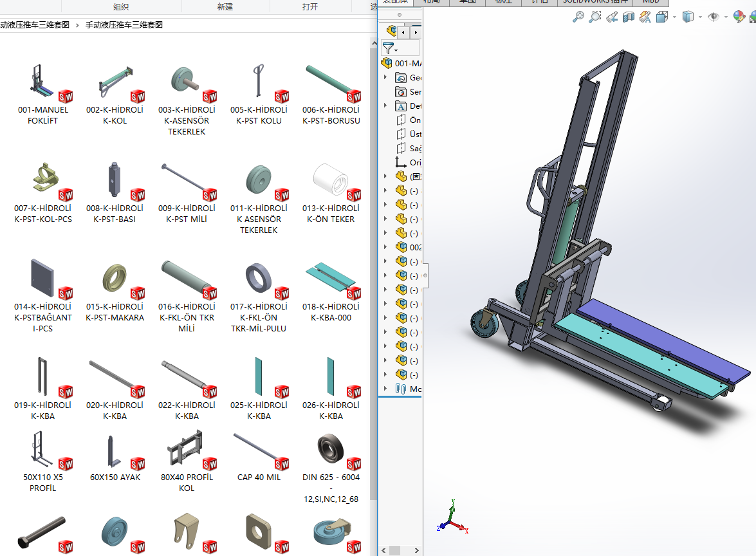Click the 手动液压推车三维套图 breadcrumb folder
This screenshot has height=556, width=756.
click(x=124, y=25)
